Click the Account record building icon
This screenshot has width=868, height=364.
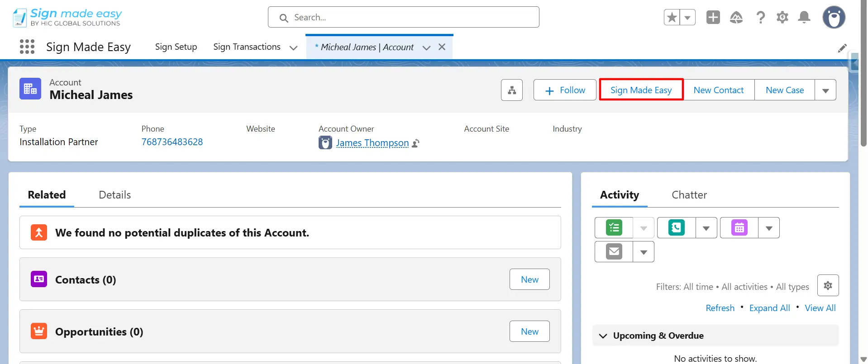pyautogui.click(x=30, y=89)
